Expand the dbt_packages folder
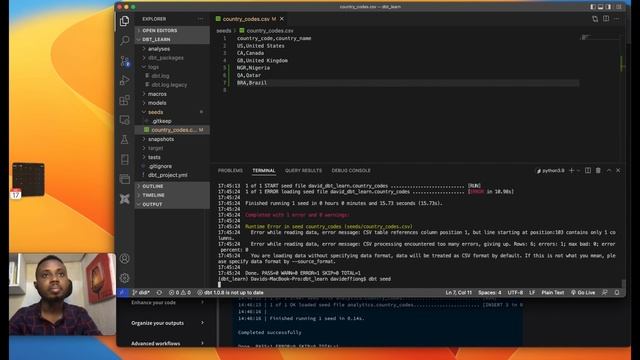 click(172, 58)
